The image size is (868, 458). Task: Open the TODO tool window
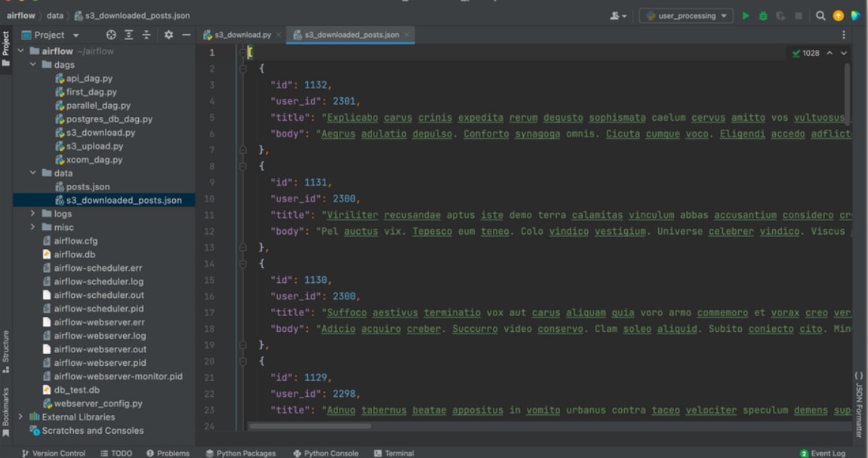pyautogui.click(x=116, y=453)
